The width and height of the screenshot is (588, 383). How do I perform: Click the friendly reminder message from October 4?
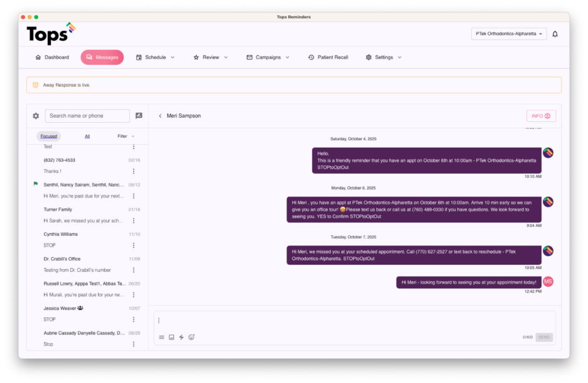[427, 160]
